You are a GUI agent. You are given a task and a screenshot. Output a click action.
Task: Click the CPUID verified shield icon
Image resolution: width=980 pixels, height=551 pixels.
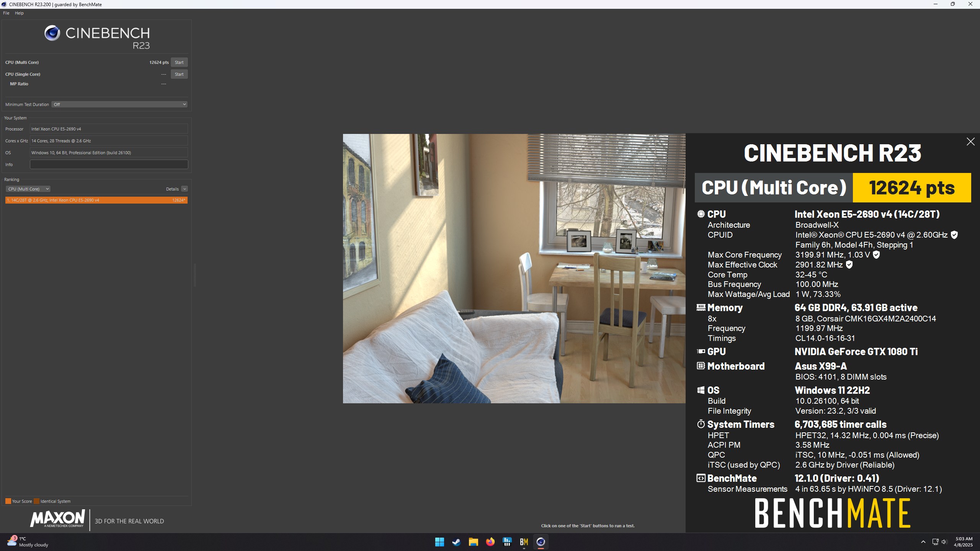coord(954,235)
